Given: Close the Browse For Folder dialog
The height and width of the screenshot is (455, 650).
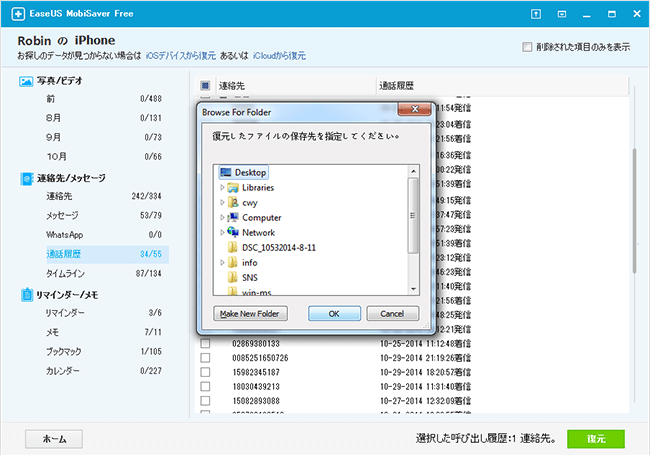Looking at the screenshot, I should (x=415, y=109).
